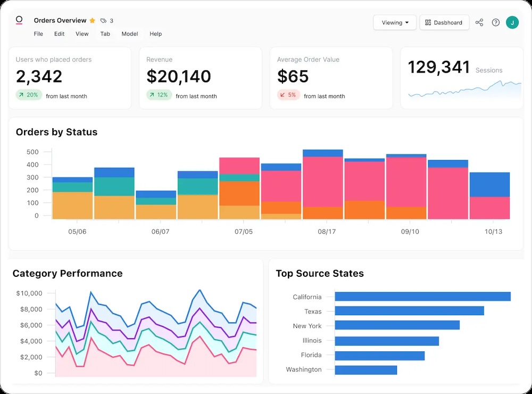Expand the Viewing mode dropdown

pyautogui.click(x=395, y=22)
